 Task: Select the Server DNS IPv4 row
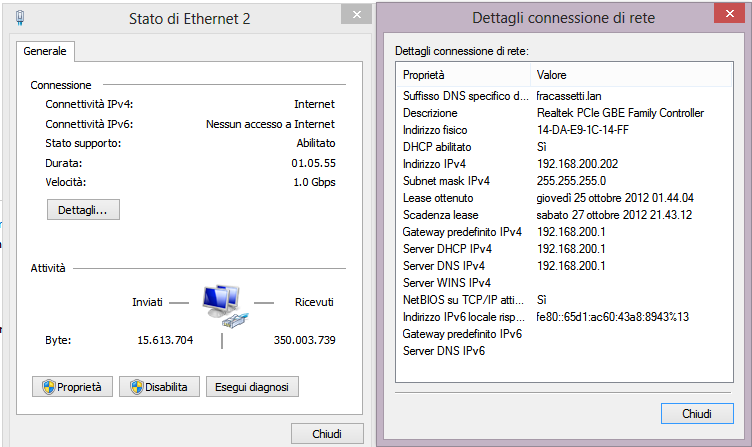[x=564, y=266]
